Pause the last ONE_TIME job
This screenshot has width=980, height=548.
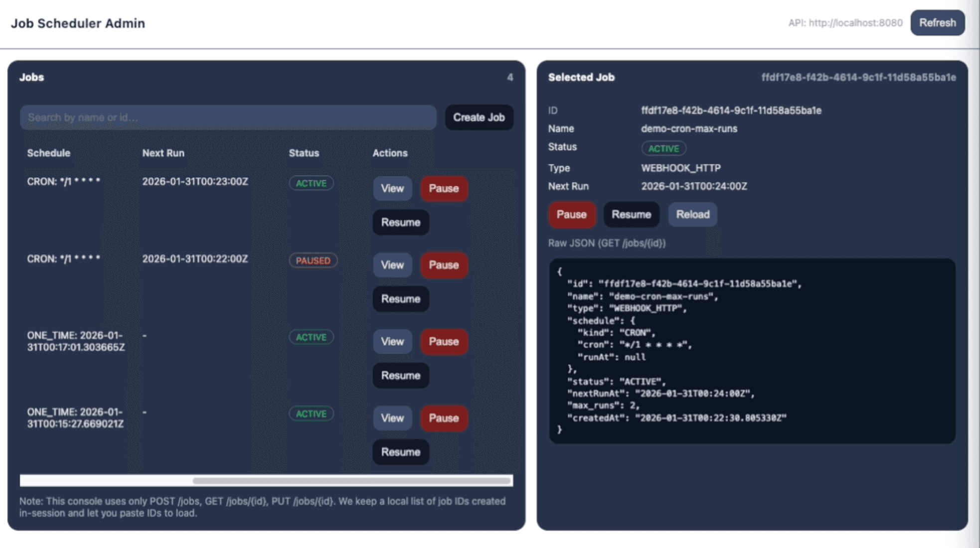click(x=443, y=418)
